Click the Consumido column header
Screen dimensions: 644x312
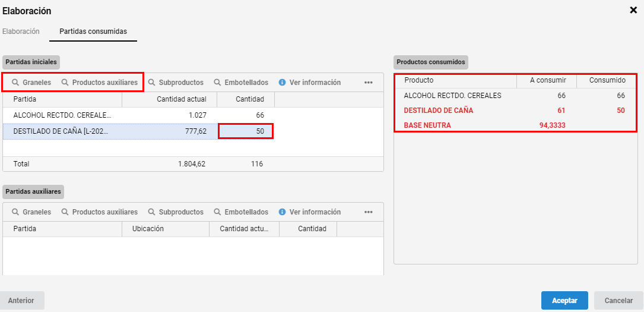point(607,80)
